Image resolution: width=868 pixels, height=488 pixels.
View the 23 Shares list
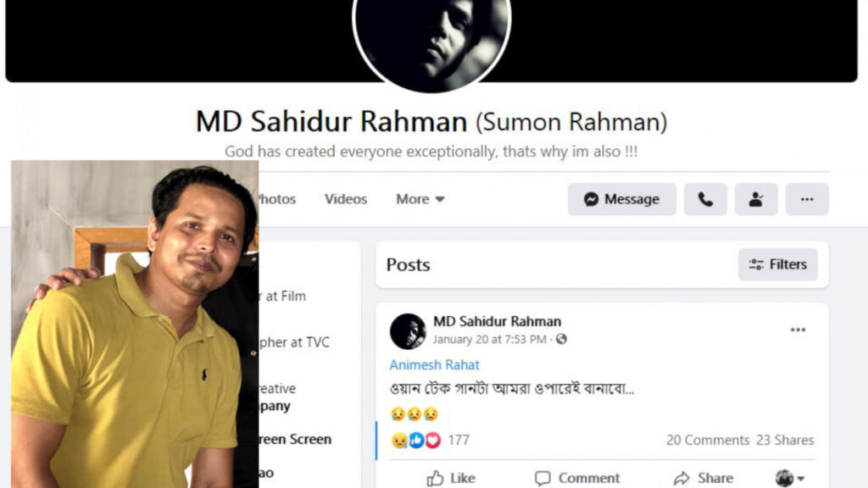[785, 440]
